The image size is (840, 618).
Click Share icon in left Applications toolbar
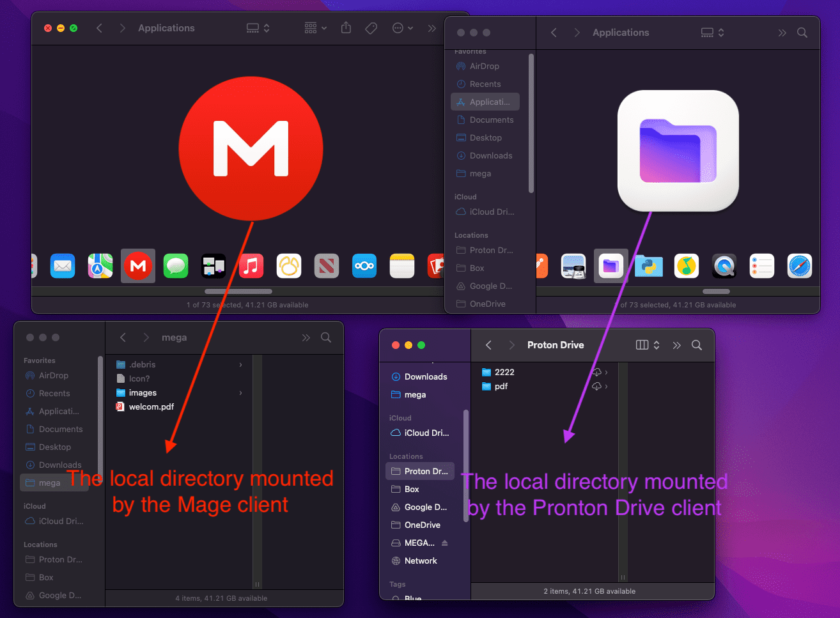(x=346, y=27)
